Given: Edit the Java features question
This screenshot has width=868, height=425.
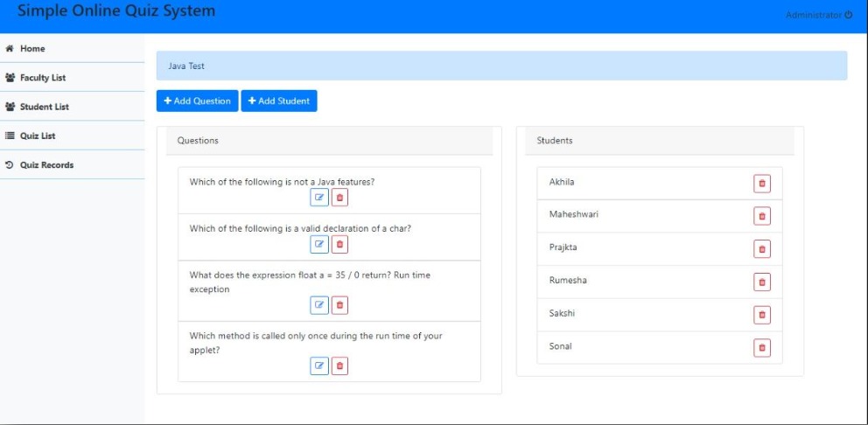Looking at the screenshot, I should pyautogui.click(x=319, y=198).
